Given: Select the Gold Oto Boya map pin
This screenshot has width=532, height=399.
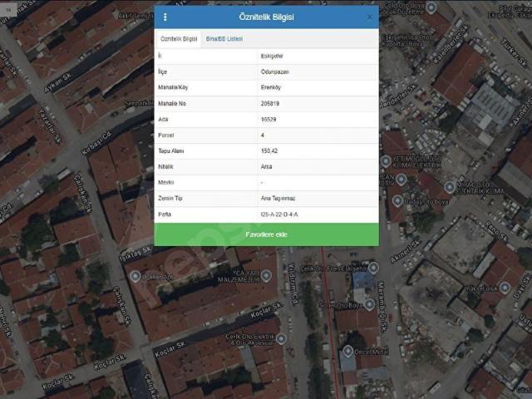Looking at the screenshot, I should (431, 7).
